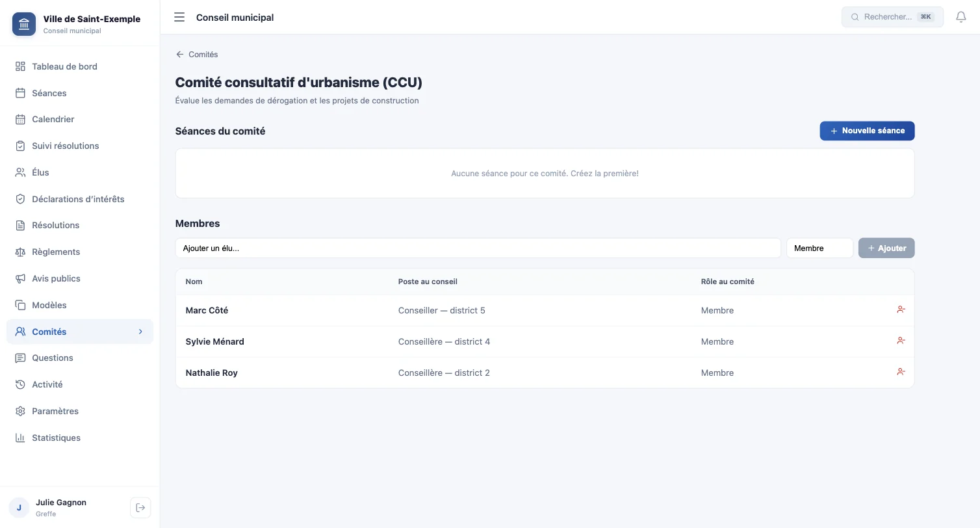The image size is (980, 528).
Task: Open Résolutions in the sidebar
Action: [79, 226]
